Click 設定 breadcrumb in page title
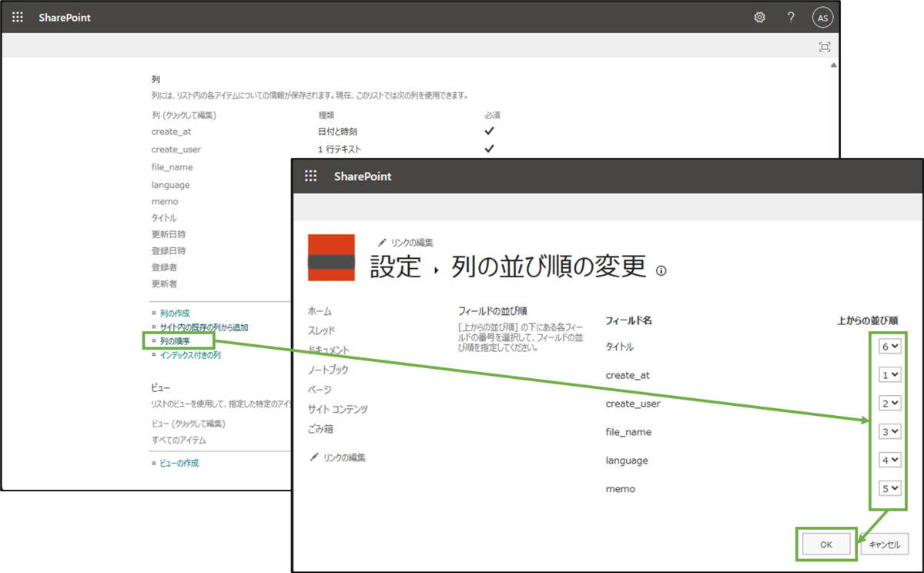The width and height of the screenshot is (924, 573). tap(396, 266)
